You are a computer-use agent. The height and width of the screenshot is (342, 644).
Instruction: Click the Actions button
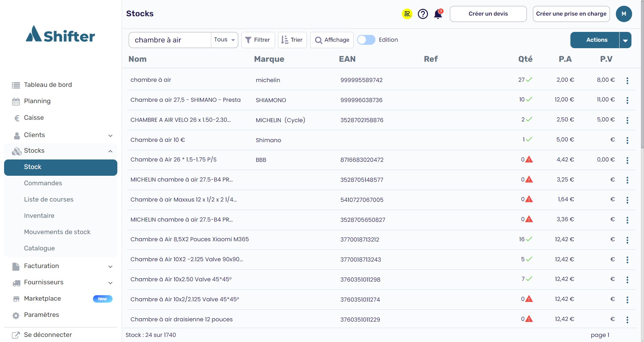595,40
